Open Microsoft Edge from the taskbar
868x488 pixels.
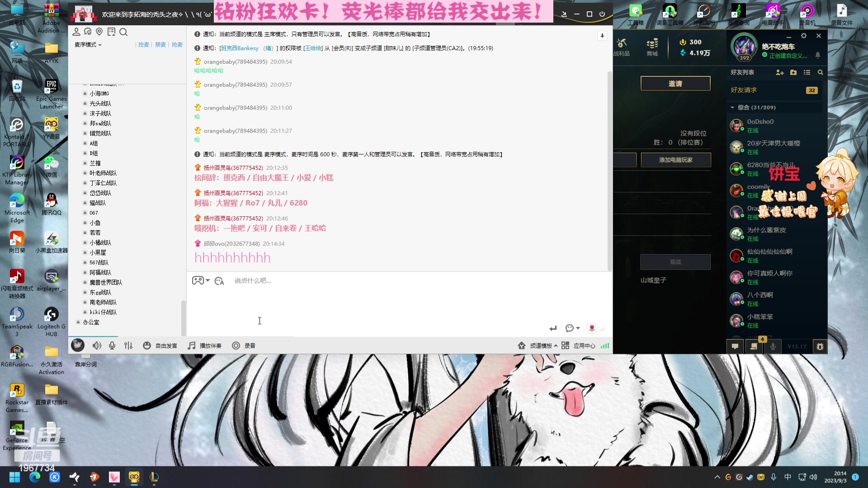pos(35,477)
